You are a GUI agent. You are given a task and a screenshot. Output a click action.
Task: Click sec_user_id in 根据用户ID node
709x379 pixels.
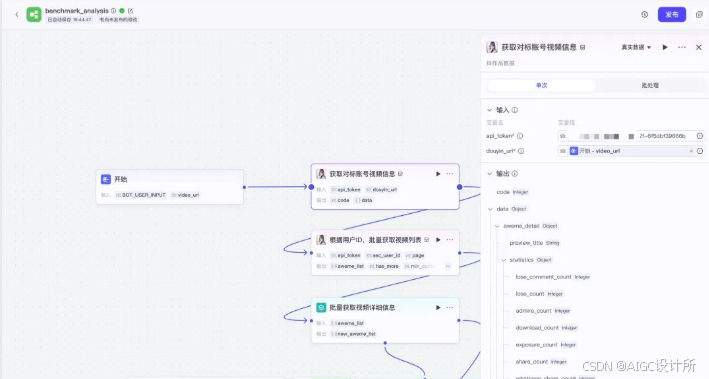(383, 256)
